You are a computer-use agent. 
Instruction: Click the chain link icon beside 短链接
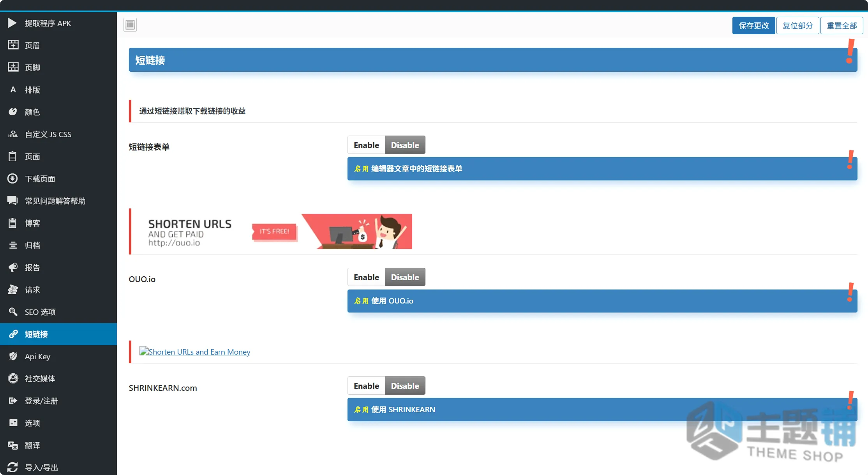[x=13, y=334]
